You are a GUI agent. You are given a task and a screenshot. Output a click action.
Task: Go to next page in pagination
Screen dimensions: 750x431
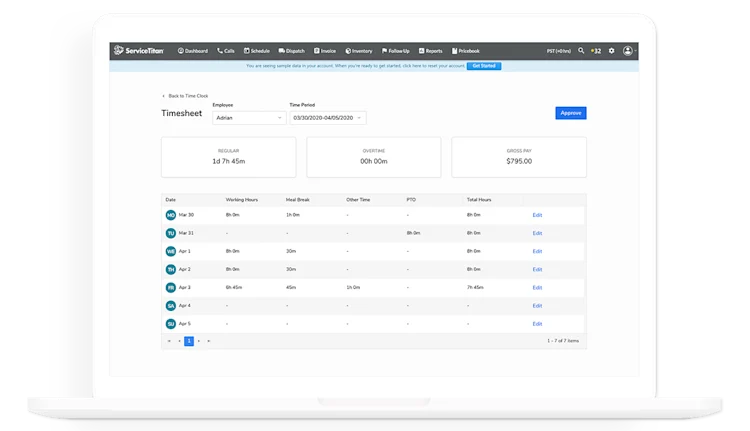coord(199,341)
